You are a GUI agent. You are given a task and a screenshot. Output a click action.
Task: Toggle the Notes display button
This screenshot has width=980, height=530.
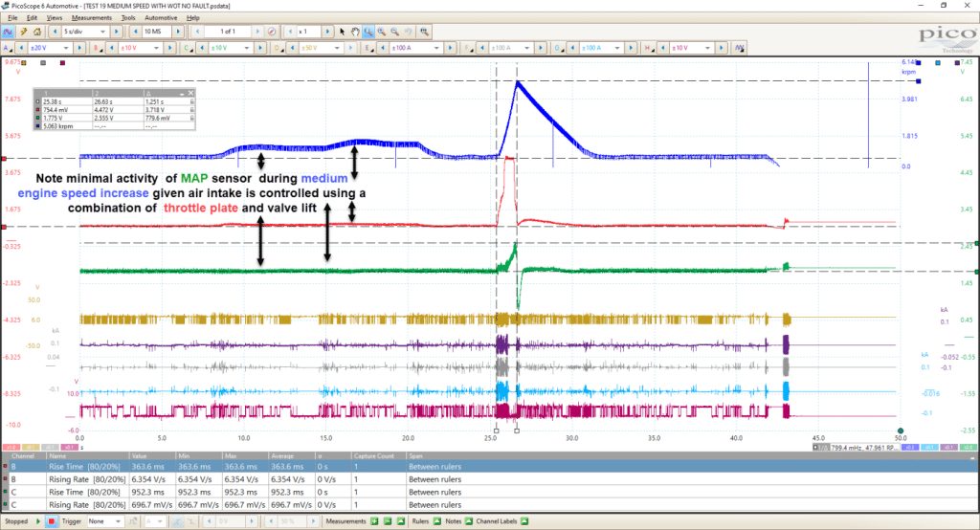pos(468,521)
